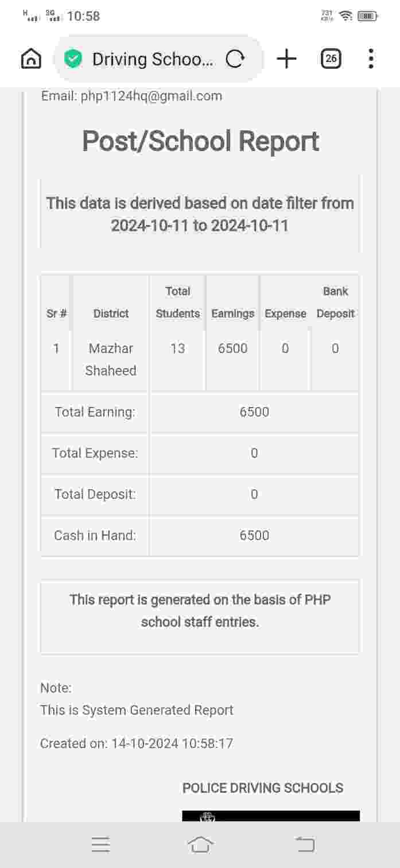This screenshot has width=400, height=868.
Task: Tap the POLICE DRIVING SCHOOLS heading
Action: (263, 788)
